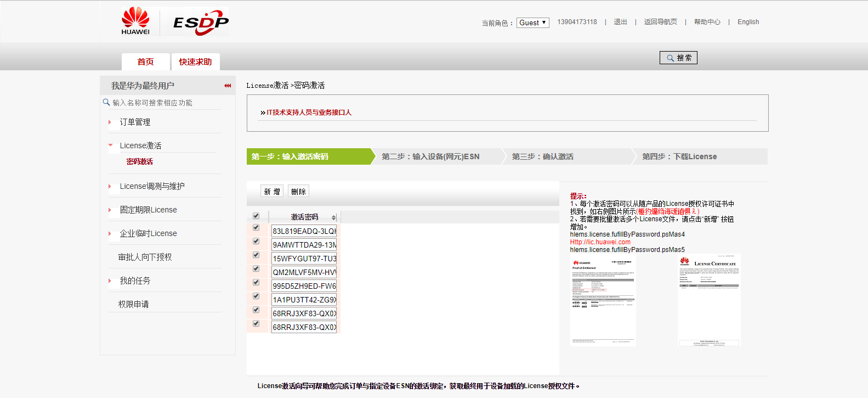
Task: Open the License Certificate thumbnail image
Action: 710,300
